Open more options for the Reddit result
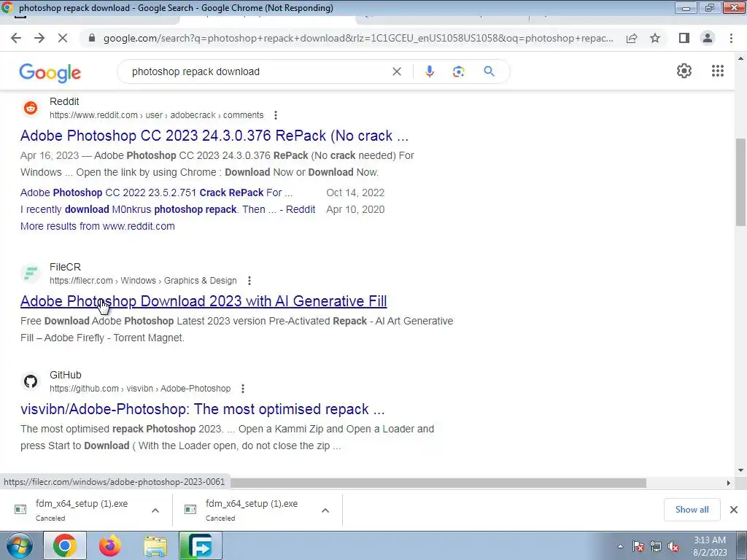 pos(275,115)
